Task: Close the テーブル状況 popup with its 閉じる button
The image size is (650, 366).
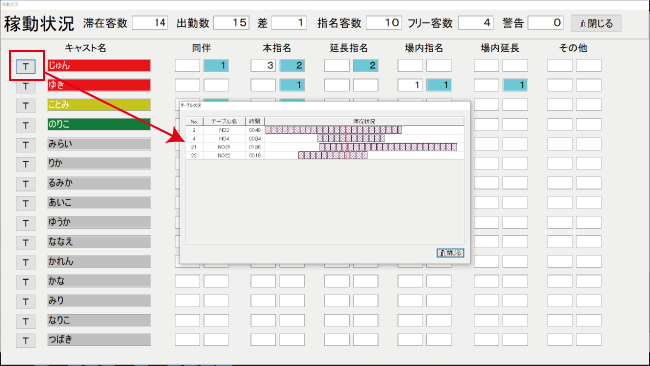Action: [450, 252]
